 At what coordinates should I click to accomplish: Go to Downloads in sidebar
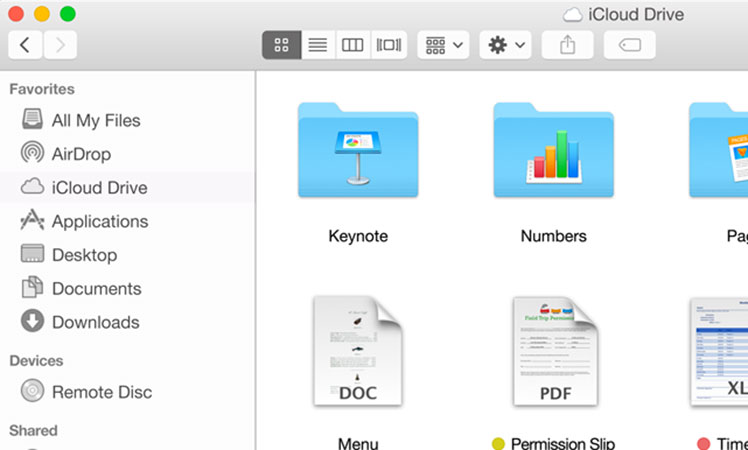pos(95,322)
